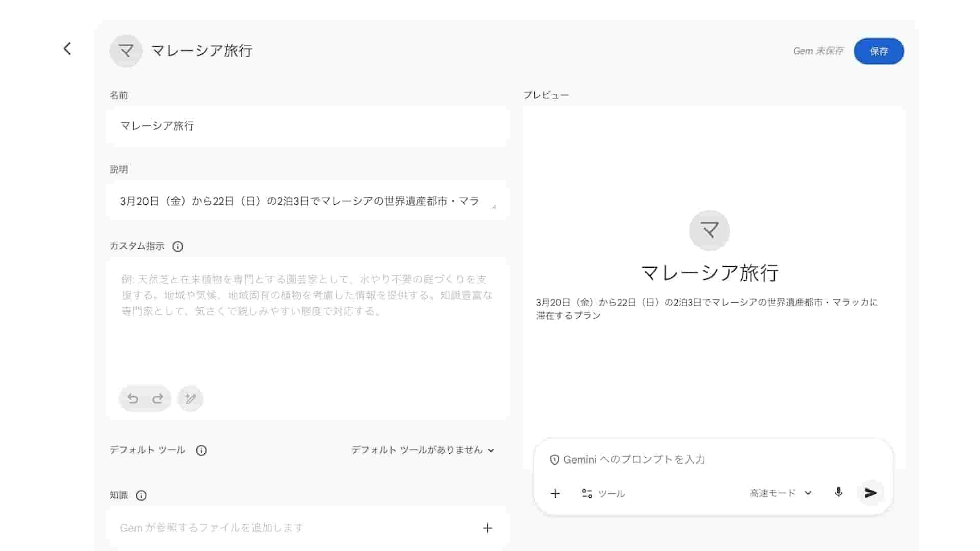The width and height of the screenshot is (980, 551).
Task: Click the blue 保存 button
Action: (878, 51)
